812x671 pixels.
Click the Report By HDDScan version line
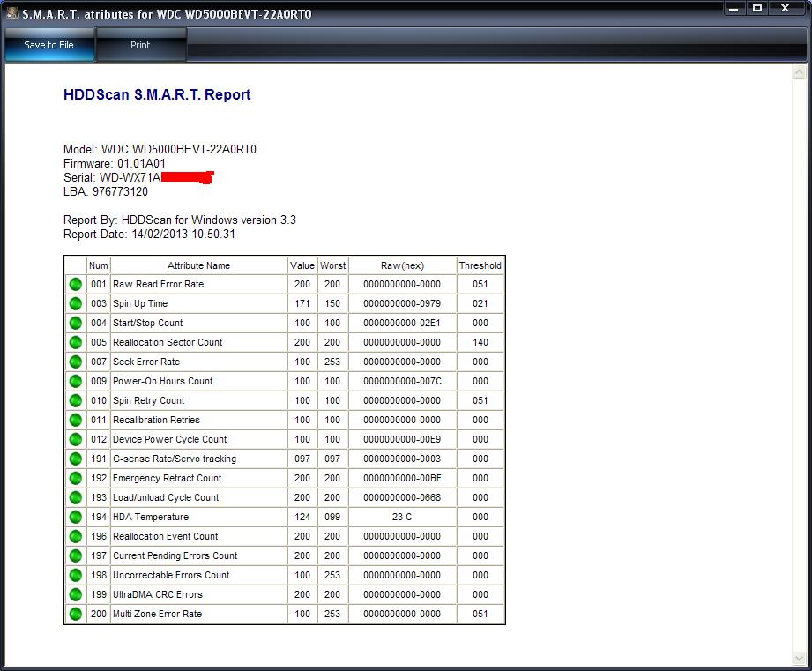pyautogui.click(x=180, y=220)
